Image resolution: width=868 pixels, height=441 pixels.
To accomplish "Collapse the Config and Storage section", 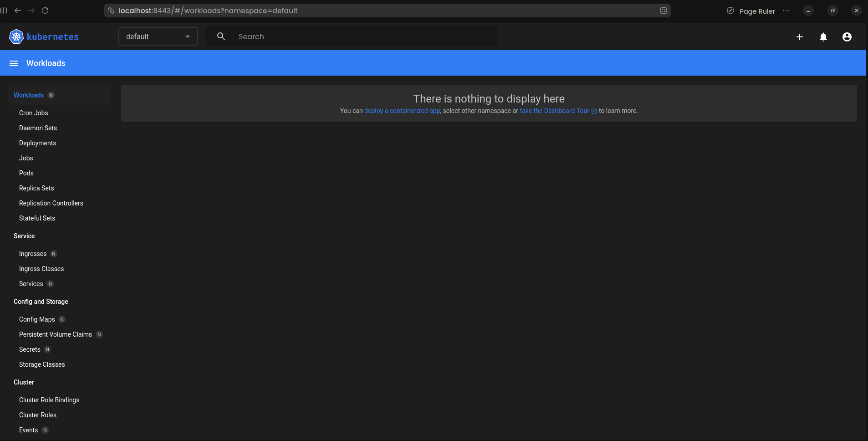I will click(41, 302).
